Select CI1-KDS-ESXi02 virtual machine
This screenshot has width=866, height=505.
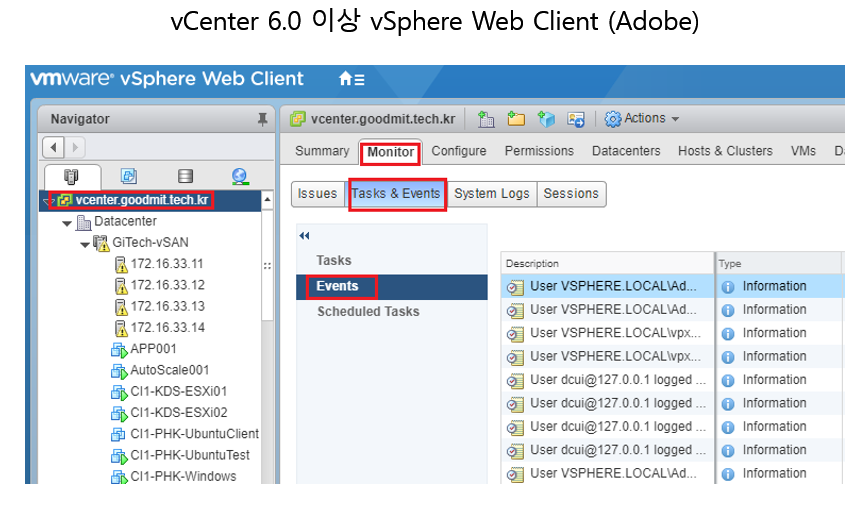(178, 413)
